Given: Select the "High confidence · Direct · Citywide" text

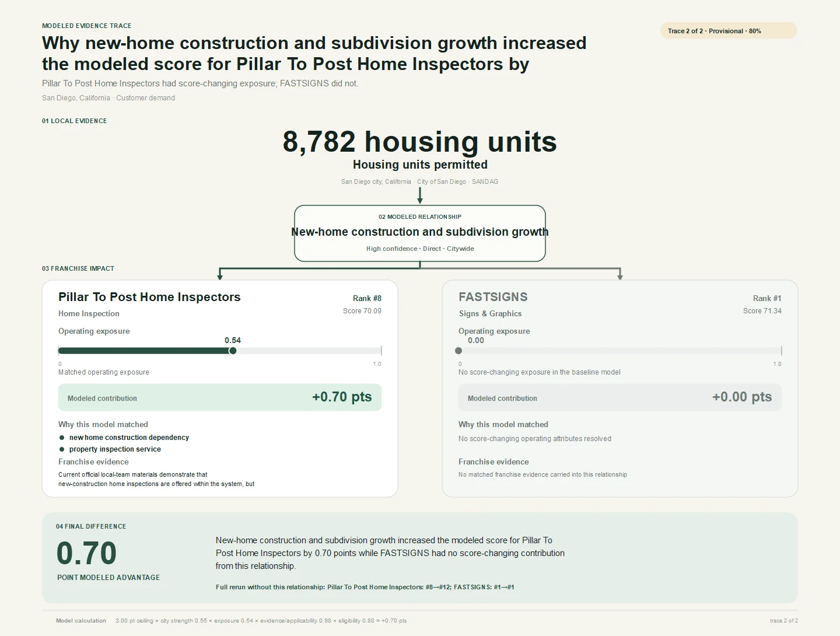Looking at the screenshot, I should coord(420,249).
